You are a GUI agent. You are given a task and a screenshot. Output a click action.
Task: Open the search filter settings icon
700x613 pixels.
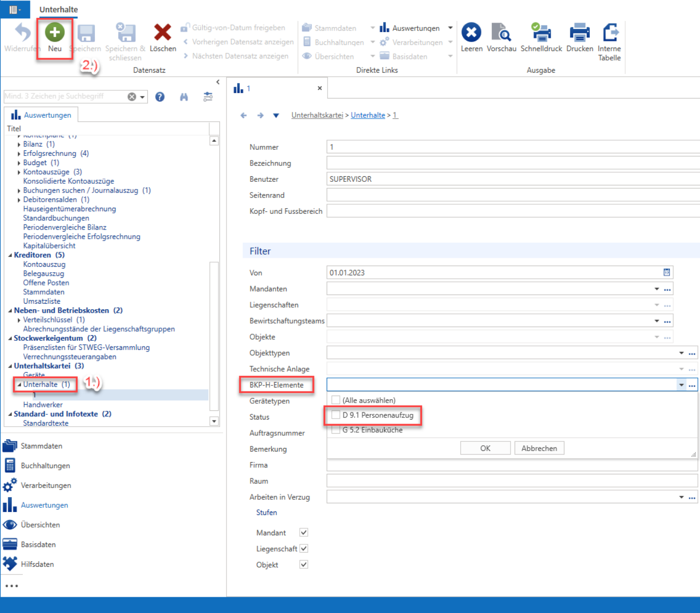(x=208, y=96)
